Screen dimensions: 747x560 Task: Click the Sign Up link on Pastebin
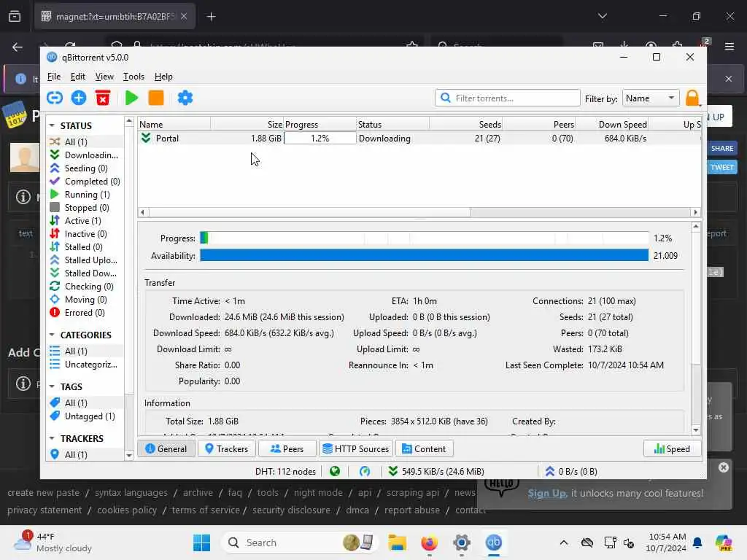[x=547, y=493]
